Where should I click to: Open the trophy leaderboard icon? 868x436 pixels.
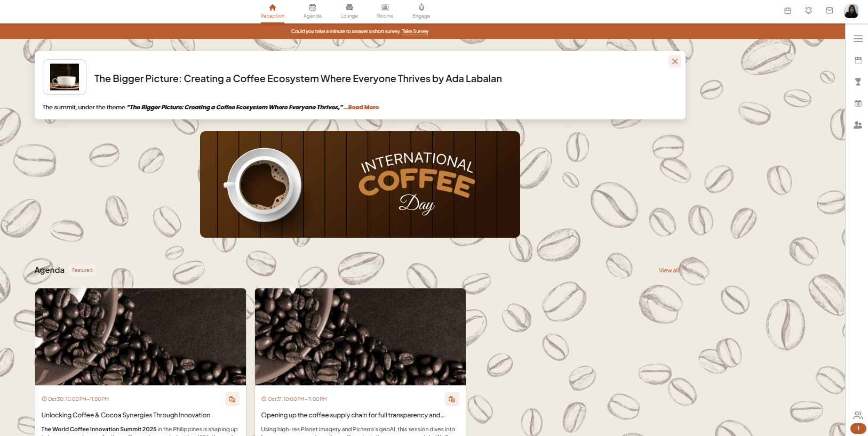(x=858, y=82)
